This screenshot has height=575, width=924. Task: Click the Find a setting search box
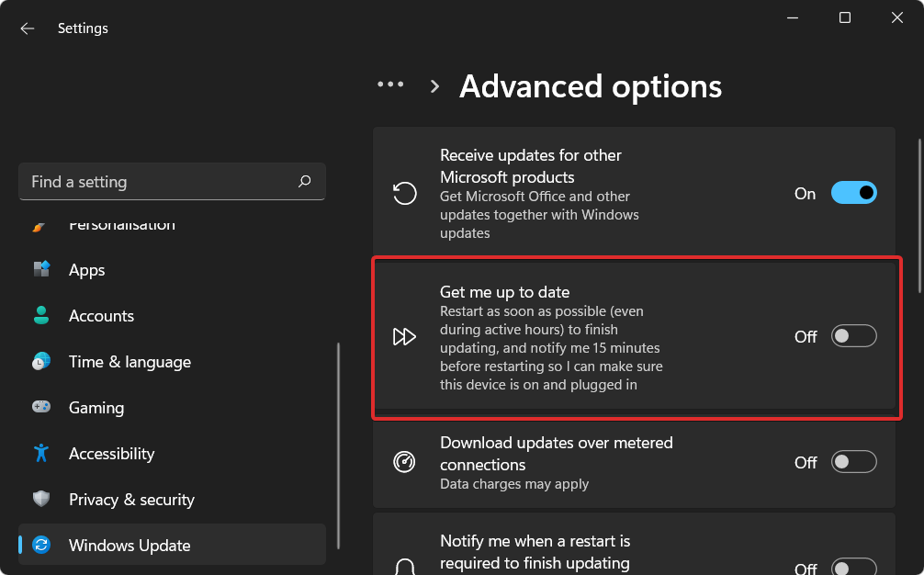click(x=172, y=182)
